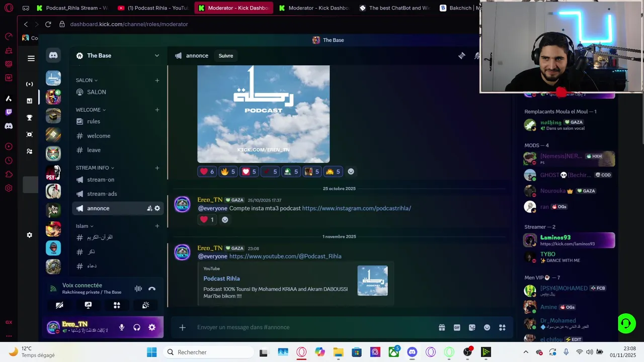The image size is (644, 362).
Task: Toggle noise suppression waveform icon
Action: [x=138, y=289]
